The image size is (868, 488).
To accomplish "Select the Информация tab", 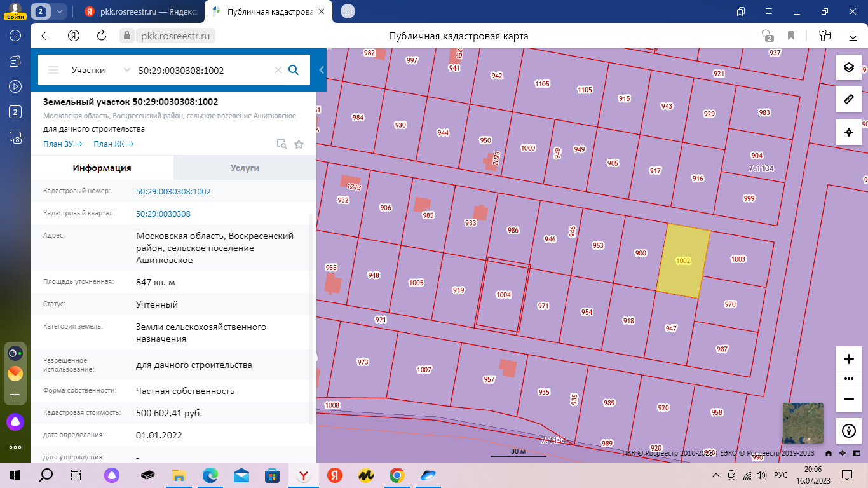I will pos(102,168).
